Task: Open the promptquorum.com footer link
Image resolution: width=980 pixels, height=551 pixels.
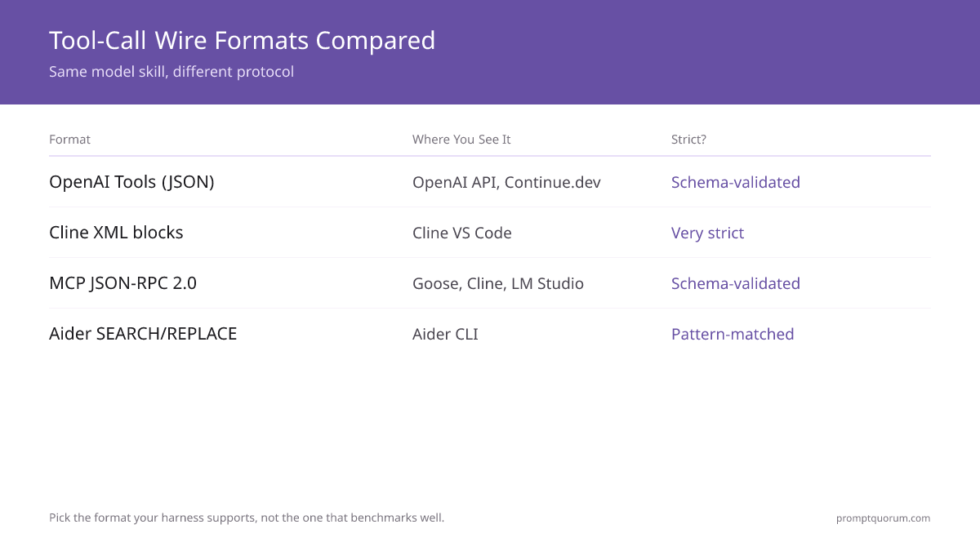Action: [x=883, y=518]
